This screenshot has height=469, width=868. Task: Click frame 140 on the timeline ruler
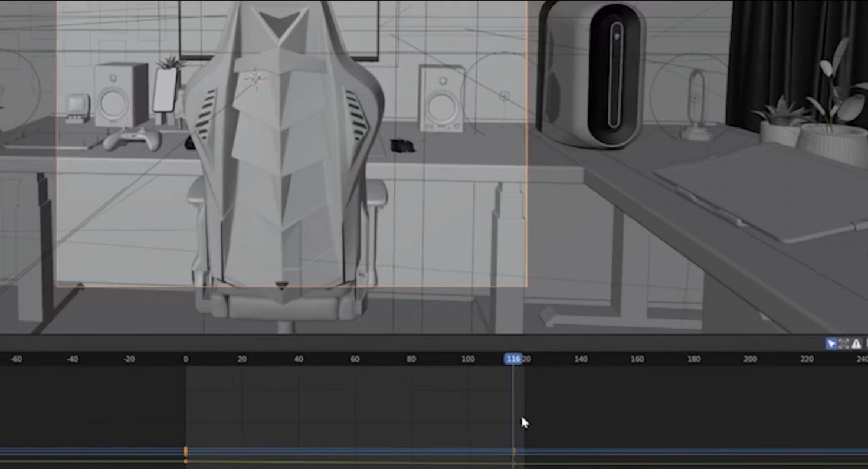[x=581, y=359]
